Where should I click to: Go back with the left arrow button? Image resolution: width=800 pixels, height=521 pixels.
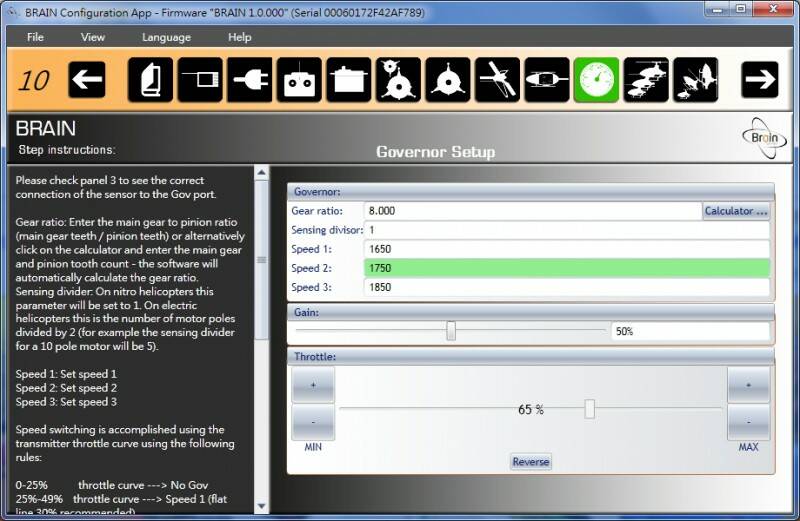(87, 80)
